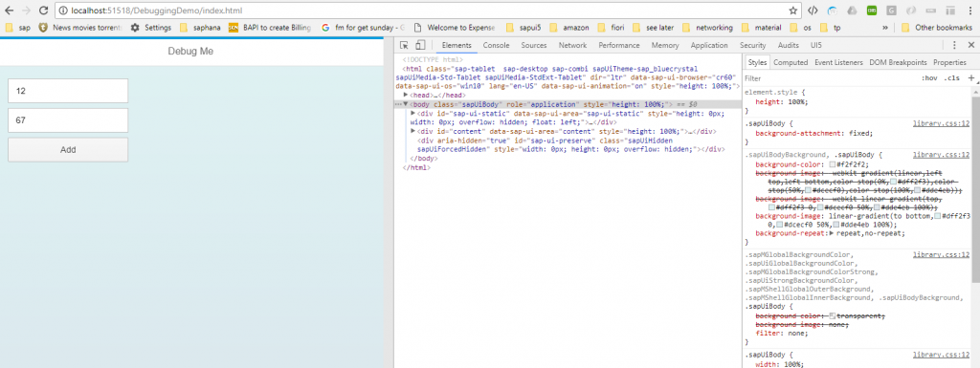The width and height of the screenshot is (980, 368).
Task: Open the Memory tab
Action: 665,45
